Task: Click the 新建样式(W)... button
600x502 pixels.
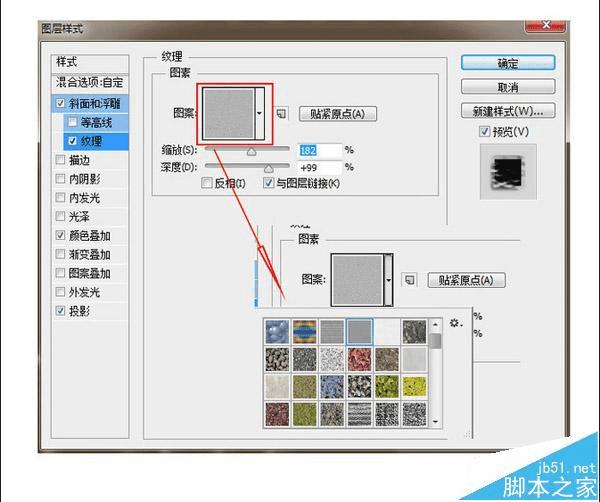Action: coord(508,111)
